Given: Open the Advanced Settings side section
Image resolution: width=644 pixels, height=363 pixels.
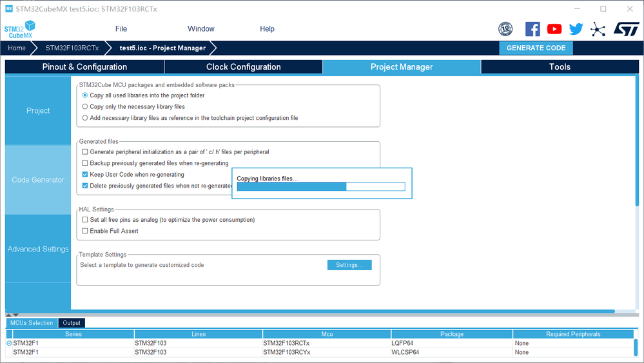Looking at the screenshot, I should point(38,249).
